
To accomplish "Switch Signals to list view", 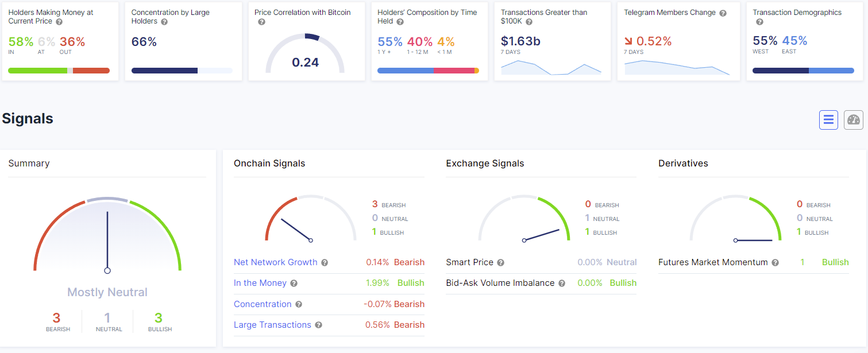I will click(828, 120).
